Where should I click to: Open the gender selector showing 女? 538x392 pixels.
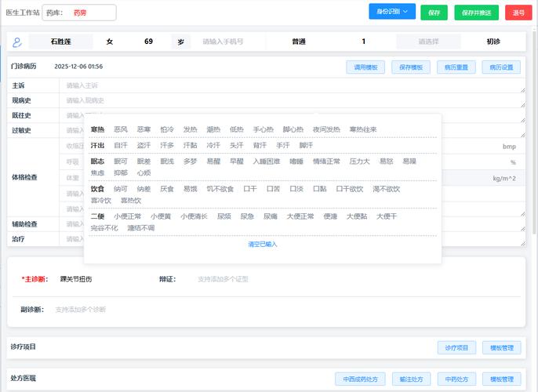(110, 42)
